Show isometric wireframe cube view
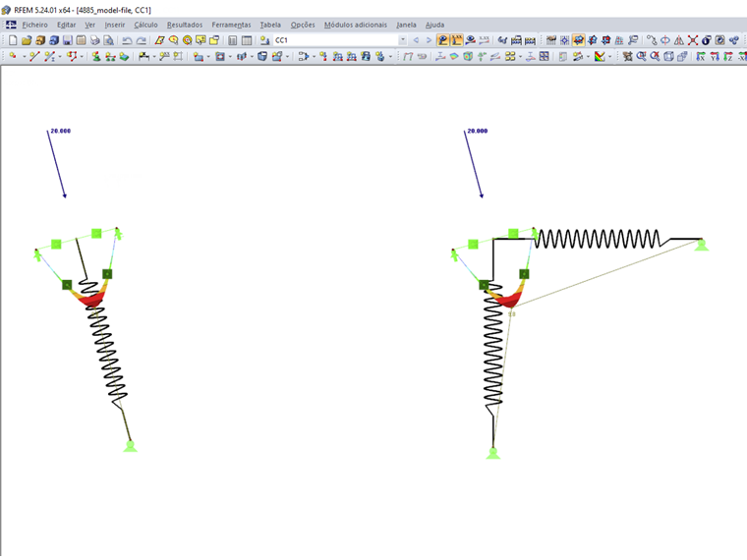The width and height of the screenshot is (747, 560). [x=669, y=57]
